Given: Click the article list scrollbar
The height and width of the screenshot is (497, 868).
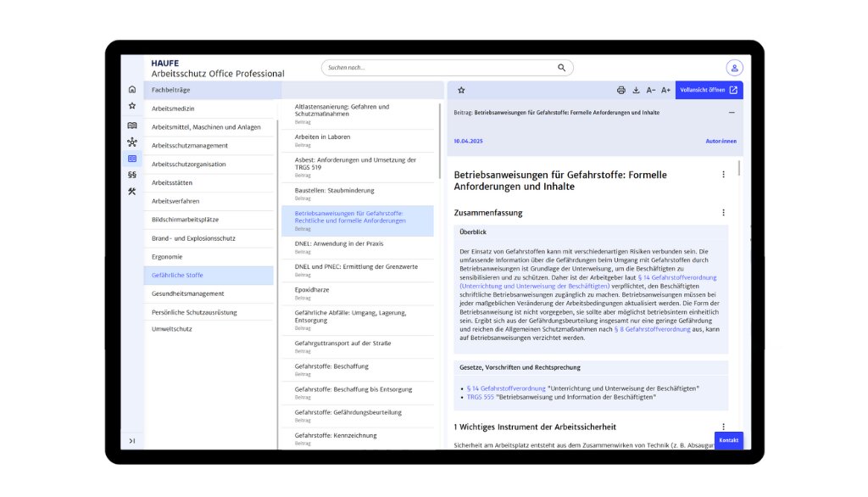Looking at the screenshot, I should pos(440,142).
